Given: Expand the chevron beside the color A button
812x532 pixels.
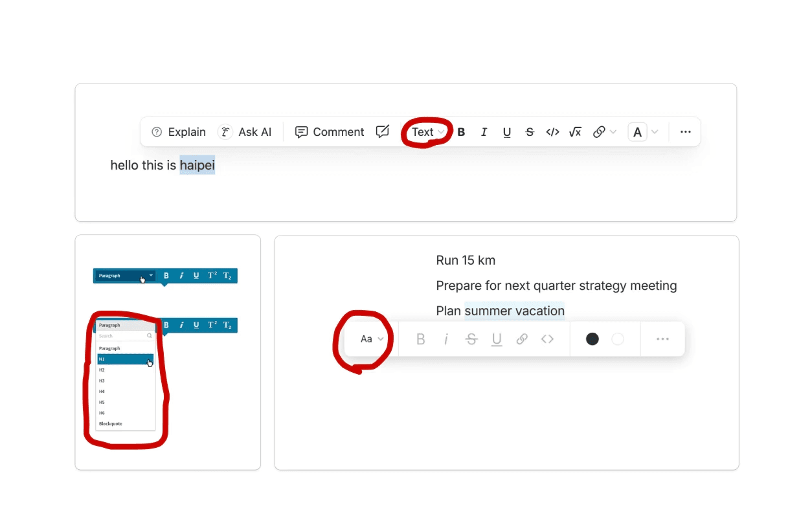Looking at the screenshot, I should click(655, 132).
